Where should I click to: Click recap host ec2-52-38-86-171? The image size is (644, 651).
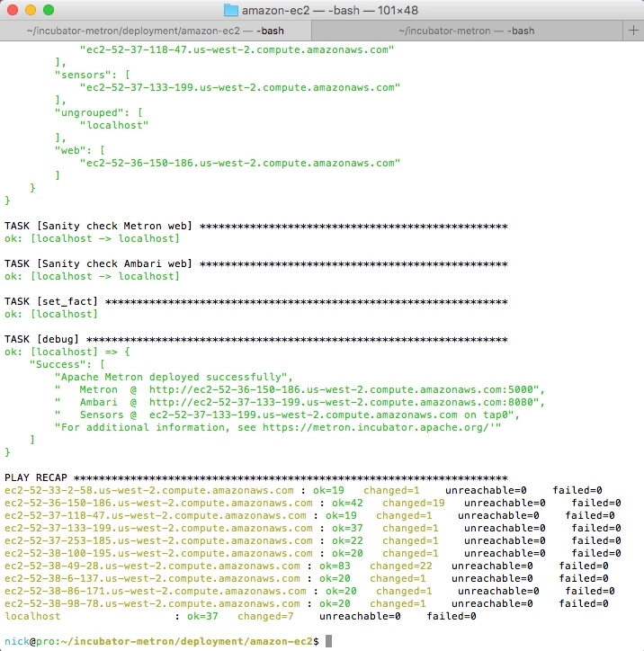click(x=156, y=591)
